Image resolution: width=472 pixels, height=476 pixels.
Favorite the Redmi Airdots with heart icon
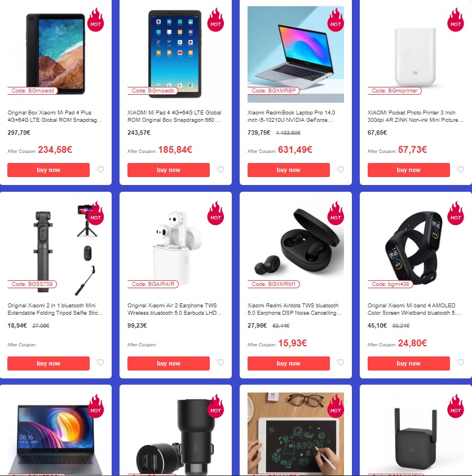341,362
